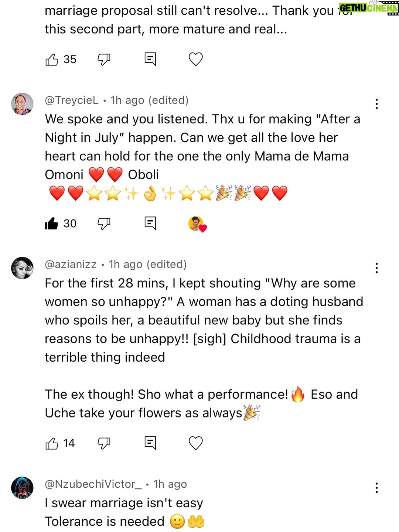The height and width of the screenshot is (532, 399).
Task: Dislike the @azianizz comment
Action: click(104, 443)
